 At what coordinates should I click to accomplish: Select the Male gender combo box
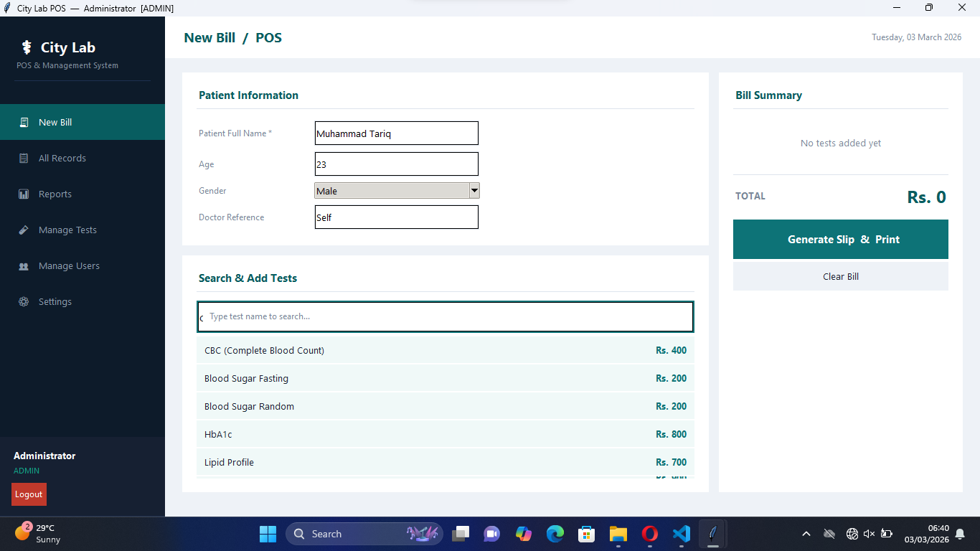click(391, 191)
